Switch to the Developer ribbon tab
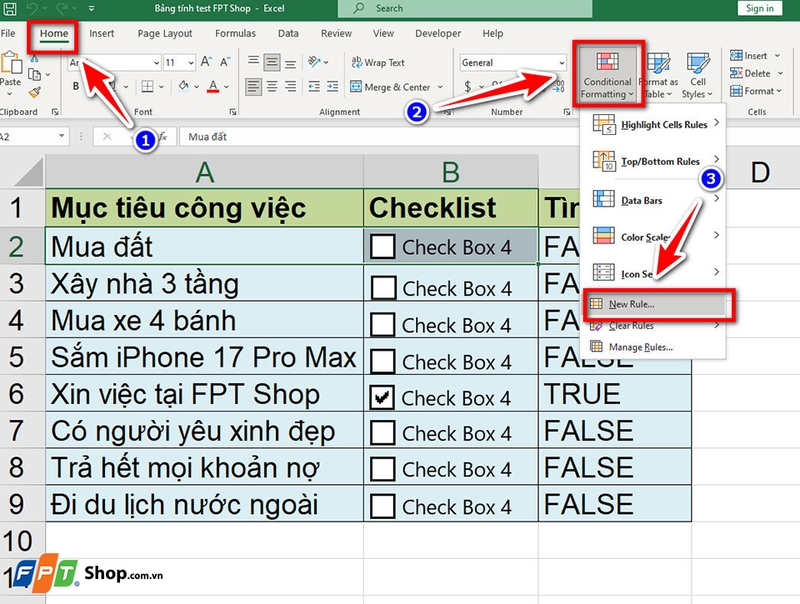 pos(437,33)
